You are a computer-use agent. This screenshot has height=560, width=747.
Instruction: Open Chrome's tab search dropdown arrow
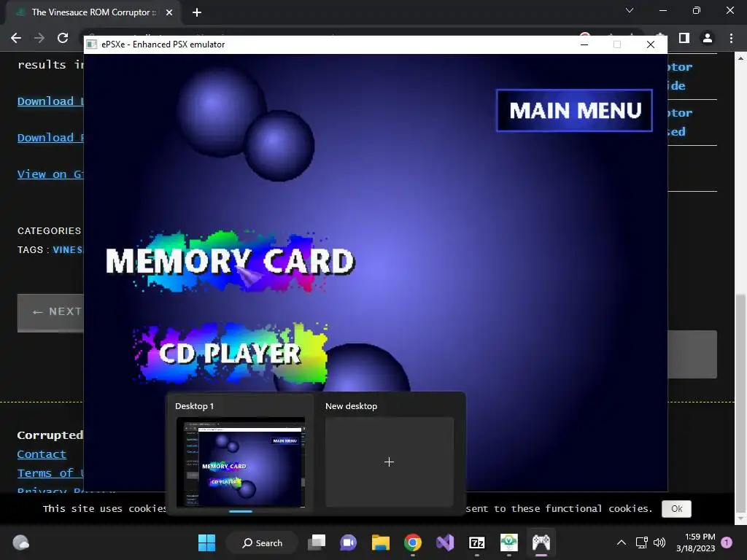[630, 10]
